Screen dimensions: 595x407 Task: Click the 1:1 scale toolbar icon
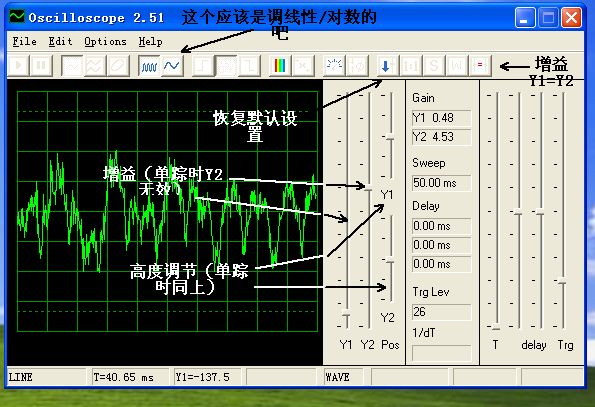(x=410, y=66)
